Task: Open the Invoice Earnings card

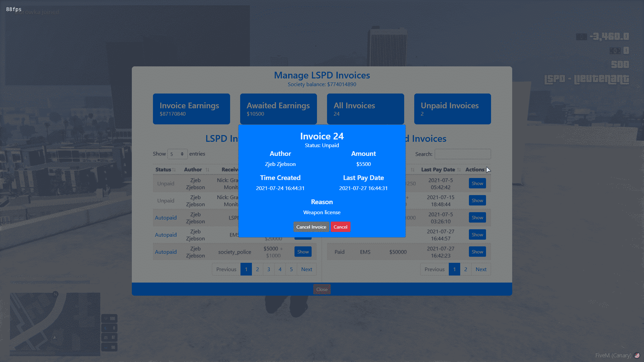Action: (191, 109)
